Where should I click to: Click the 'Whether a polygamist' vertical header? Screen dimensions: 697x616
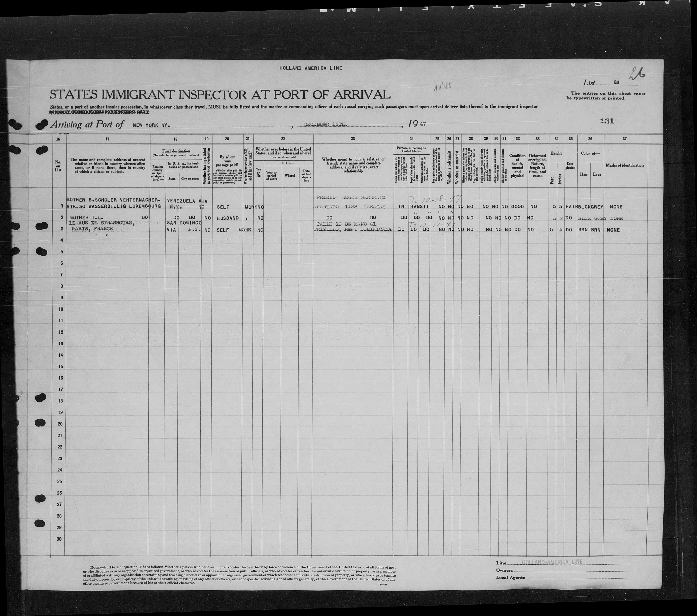tap(449, 167)
